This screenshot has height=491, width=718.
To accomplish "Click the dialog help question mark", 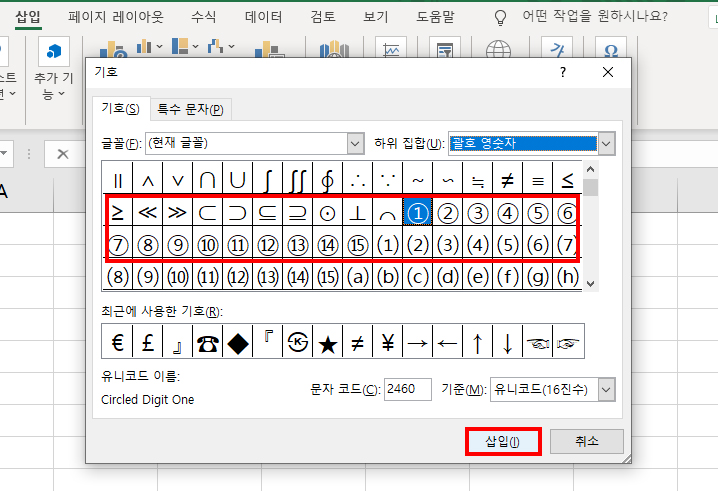I will tap(563, 72).
